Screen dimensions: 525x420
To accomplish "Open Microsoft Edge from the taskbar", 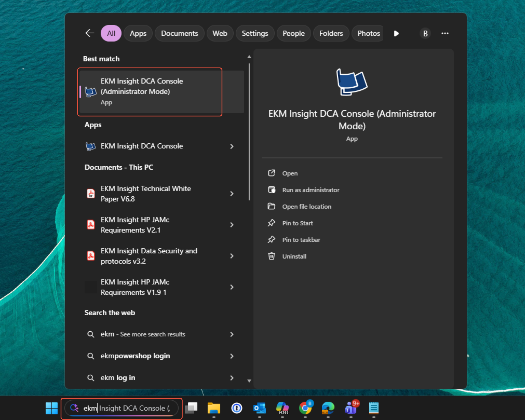I will [x=328, y=408].
